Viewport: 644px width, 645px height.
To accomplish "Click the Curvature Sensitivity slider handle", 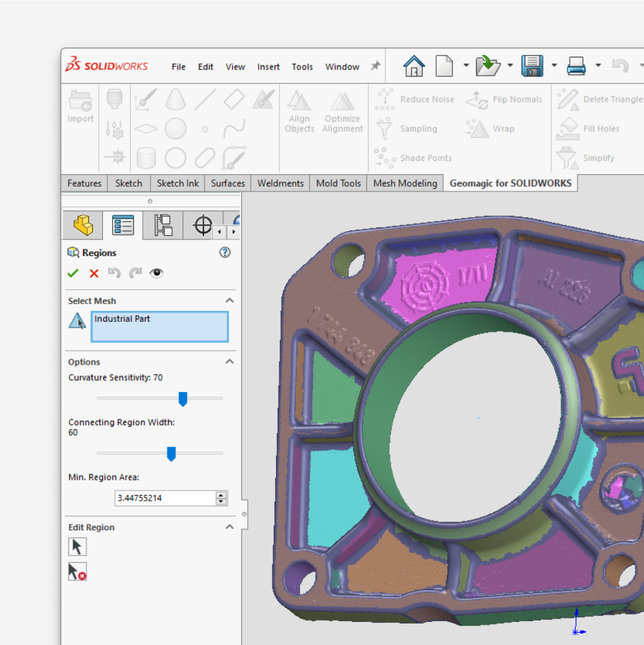I will (x=183, y=399).
